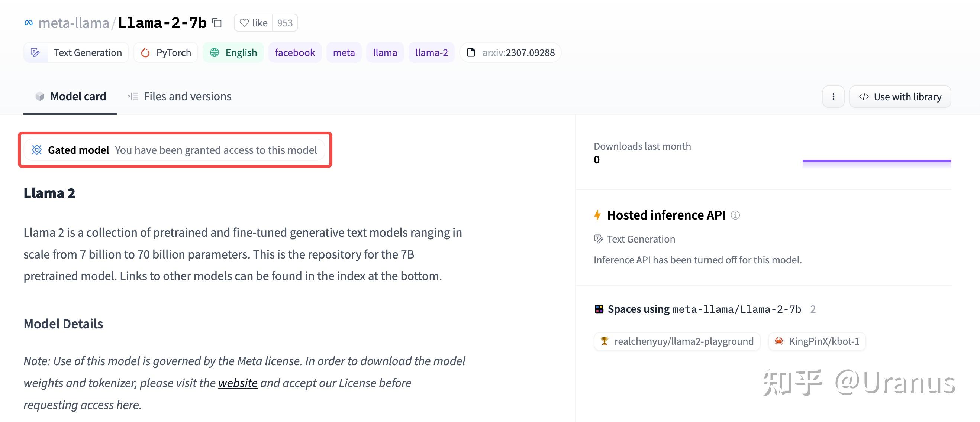
Task: Click the Use with library button
Action: [900, 97]
